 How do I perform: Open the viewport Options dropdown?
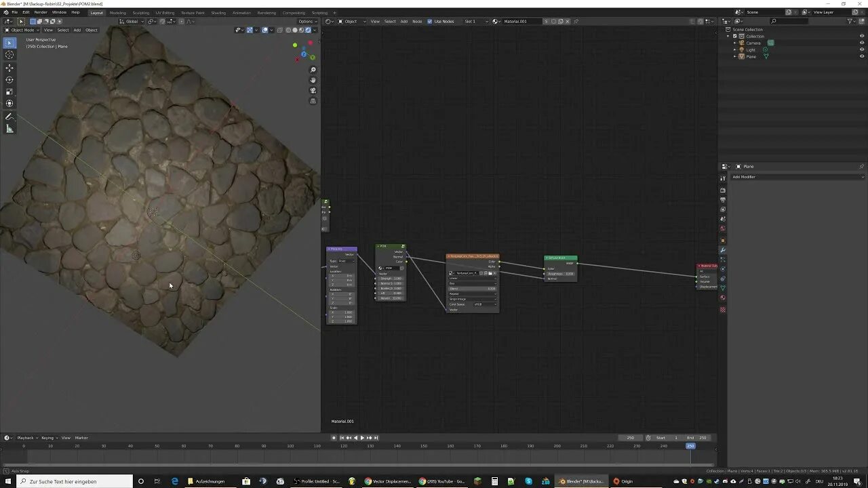click(307, 21)
